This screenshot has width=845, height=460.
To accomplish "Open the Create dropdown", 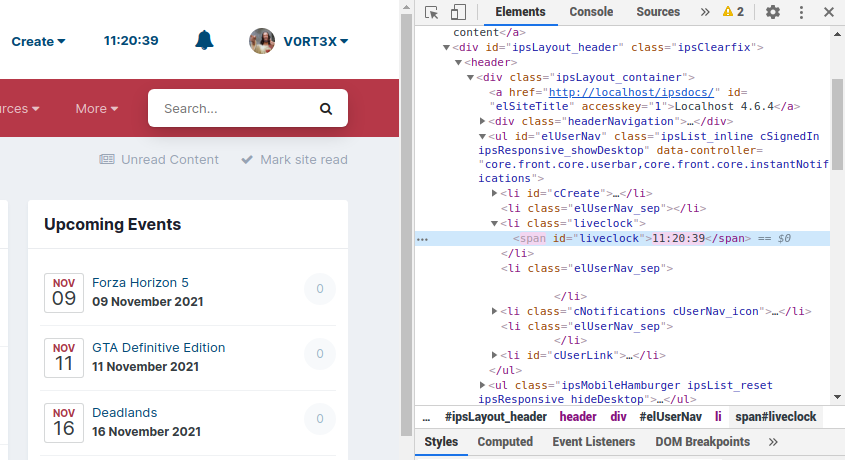I will pos(38,41).
